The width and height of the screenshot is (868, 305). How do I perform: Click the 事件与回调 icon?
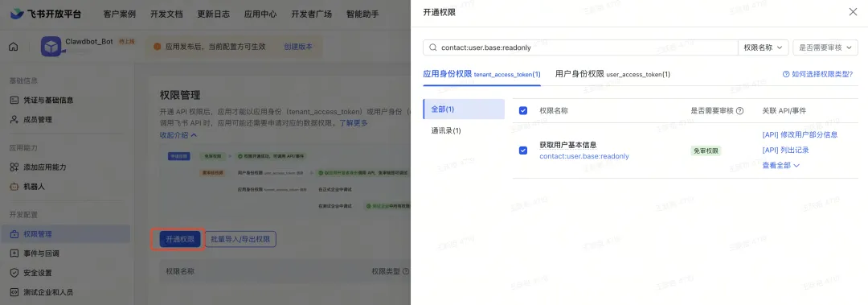(x=14, y=253)
